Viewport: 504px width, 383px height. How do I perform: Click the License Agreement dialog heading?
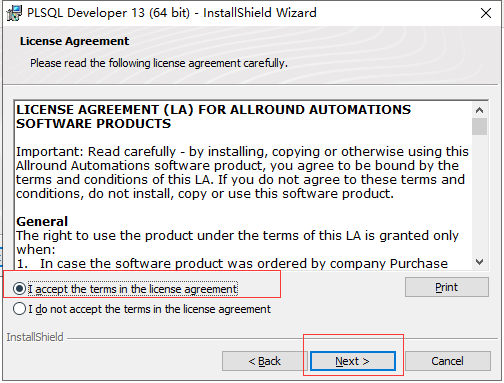(74, 41)
